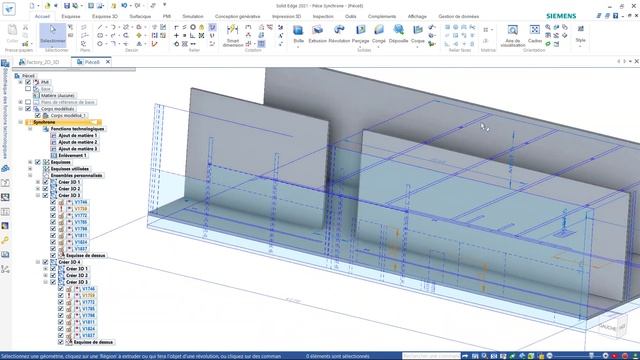Select first Esquisse de dessus item
640x360 pixels.
(x=86, y=256)
